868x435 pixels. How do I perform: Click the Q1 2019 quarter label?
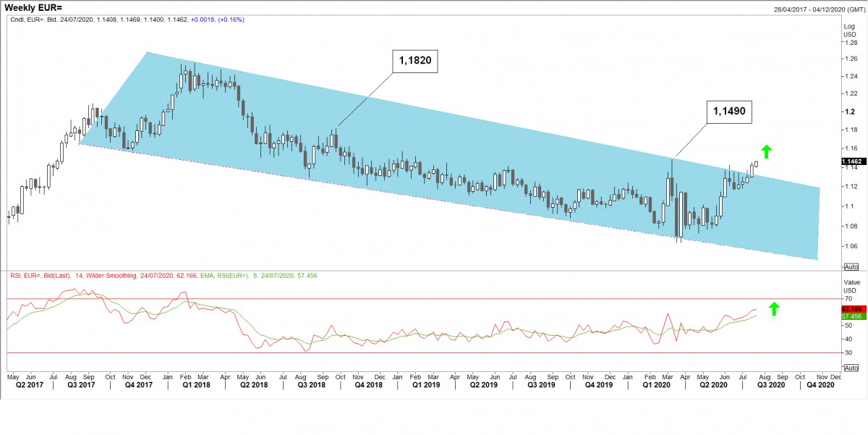click(425, 386)
